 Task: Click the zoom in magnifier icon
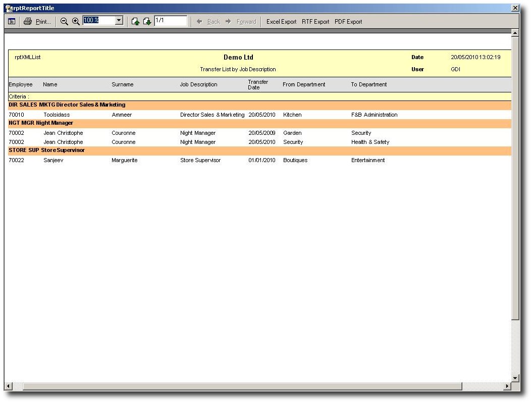(x=76, y=22)
